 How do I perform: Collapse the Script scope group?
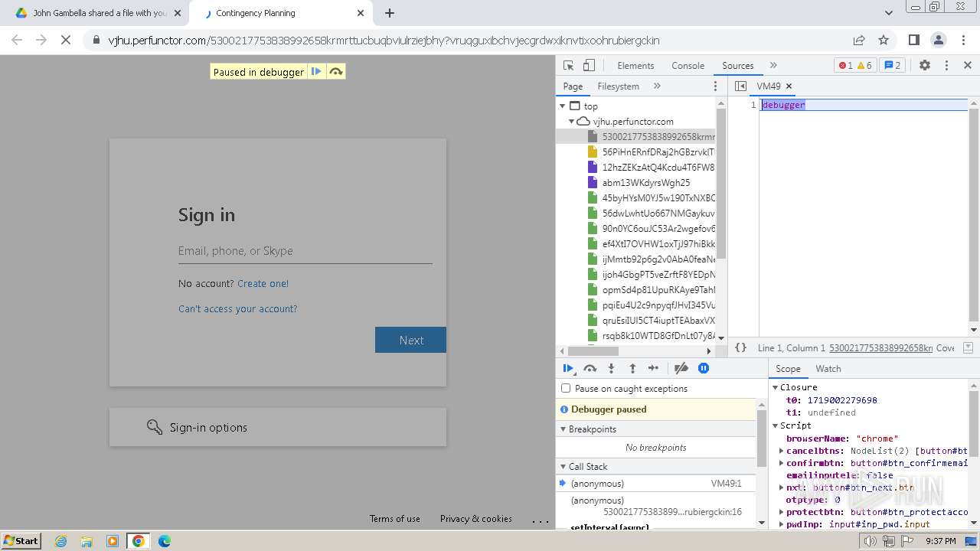click(775, 425)
